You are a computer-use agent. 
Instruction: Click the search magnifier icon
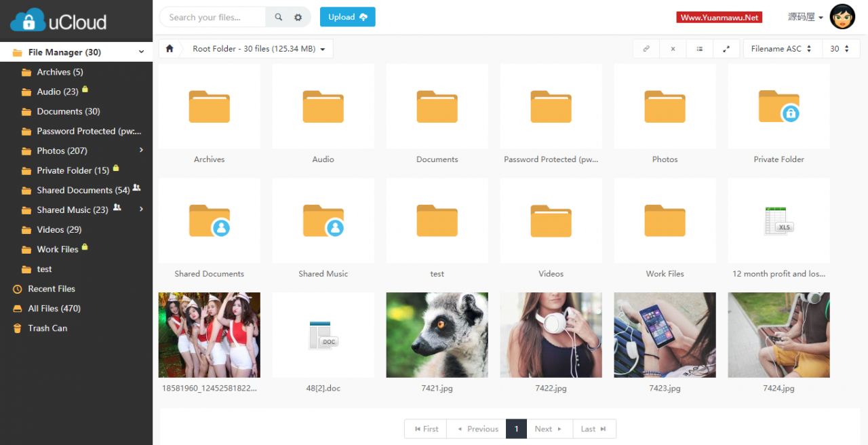[279, 18]
